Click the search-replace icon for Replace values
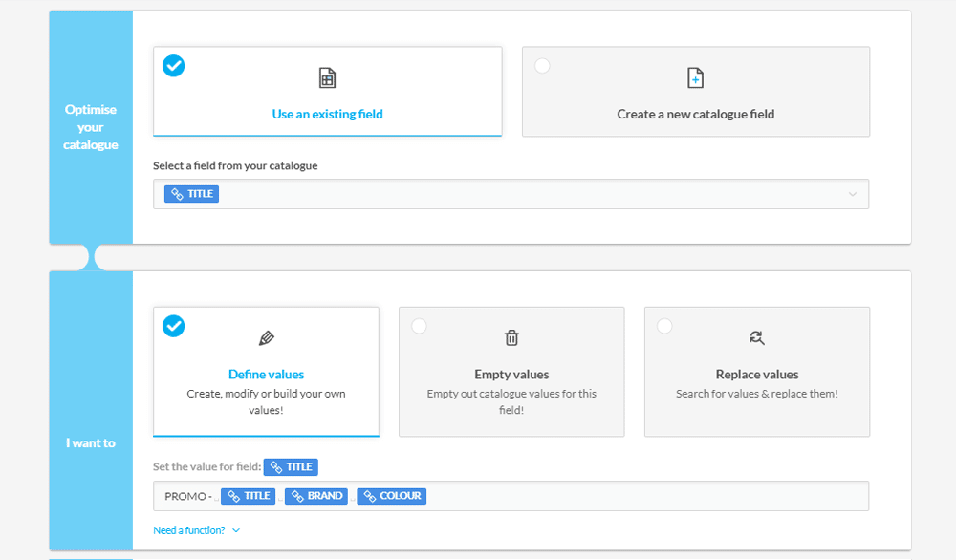This screenshot has height=560, width=956. (757, 337)
